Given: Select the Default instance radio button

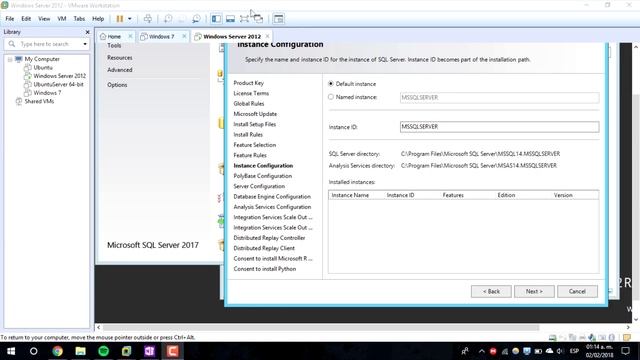Looking at the screenshot, I should click(x=331, y=84).
